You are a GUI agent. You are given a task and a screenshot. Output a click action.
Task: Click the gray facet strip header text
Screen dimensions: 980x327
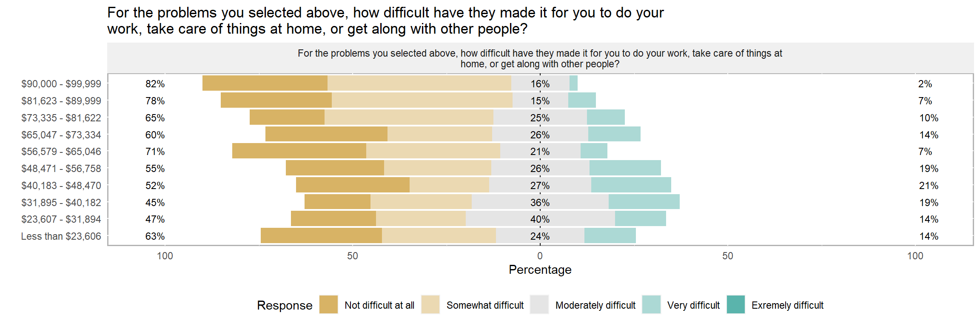click(540, 59)
